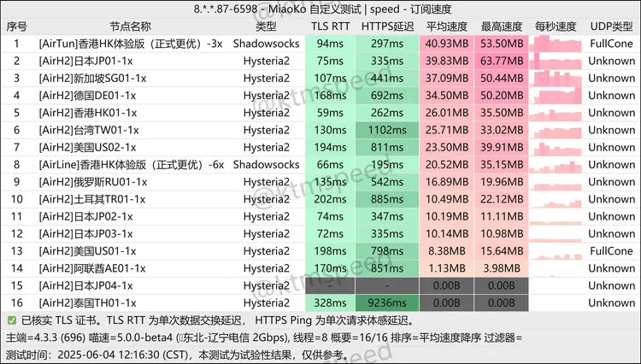Screen dimensions: 641x364
Task: Click Shadowsocks type for AirLine 香港HK体验版 row
Action: click(x=266, y=164)
